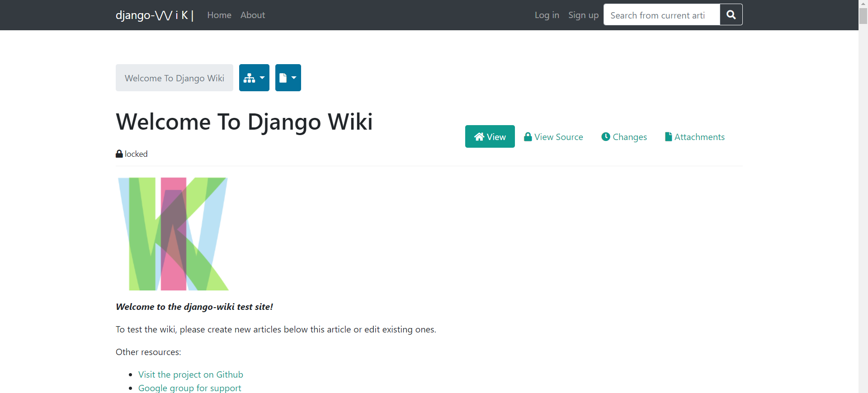Viewport: 868px width, 393px height.
Task: Open the Attachments tab
Action: click(695, 136)
